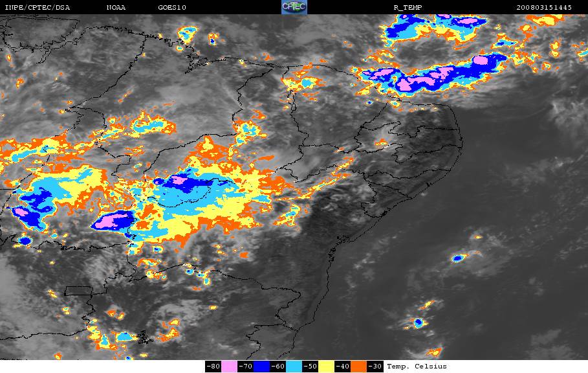The image size is (588, 373).
Task: Click the yellow -50 legend swatch
Action: pyautogui.click(x=326, y=367)
